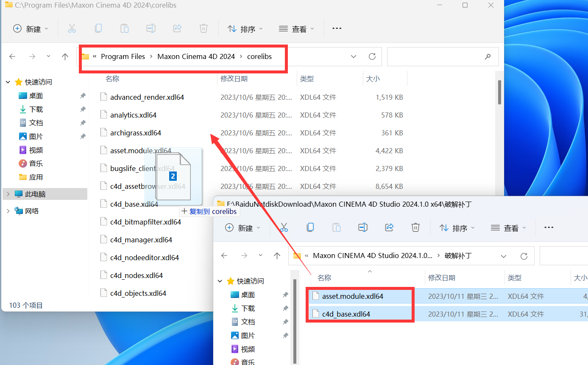Click the share icon in corelibs toolbar
Image resolution: width=588 pixels, height=365 pixels.
coord(177,28)
